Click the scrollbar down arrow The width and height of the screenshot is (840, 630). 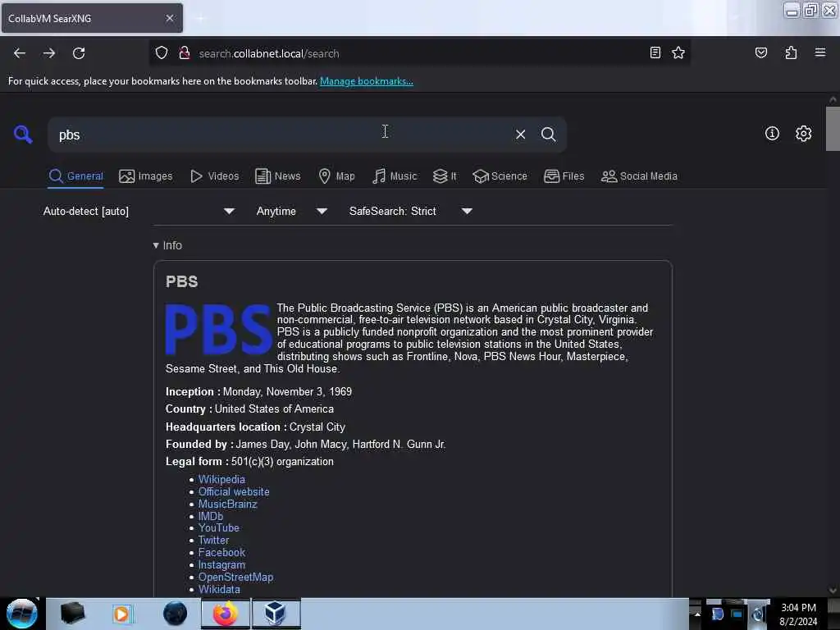(833, 591)
